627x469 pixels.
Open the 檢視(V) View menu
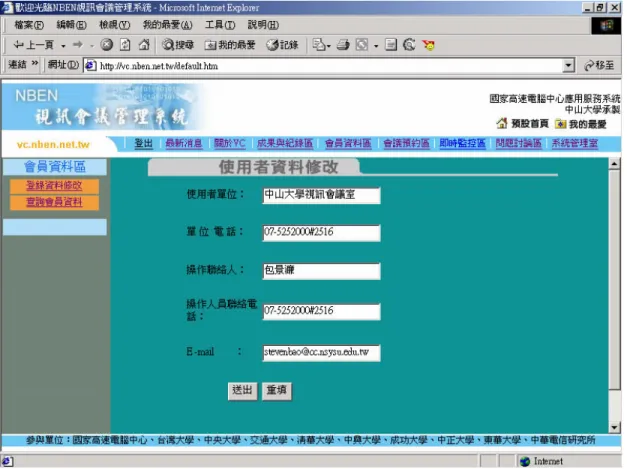coord(114,25)
